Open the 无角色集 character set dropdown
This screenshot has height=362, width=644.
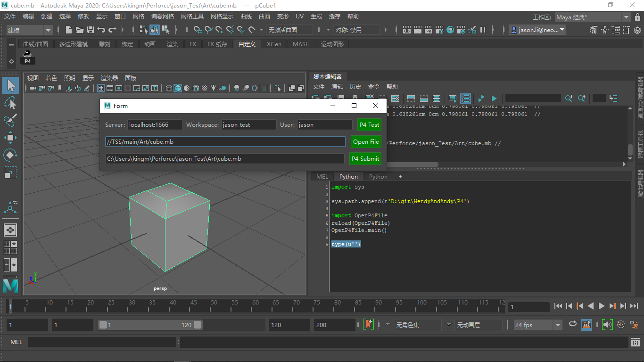coord(418,325)
